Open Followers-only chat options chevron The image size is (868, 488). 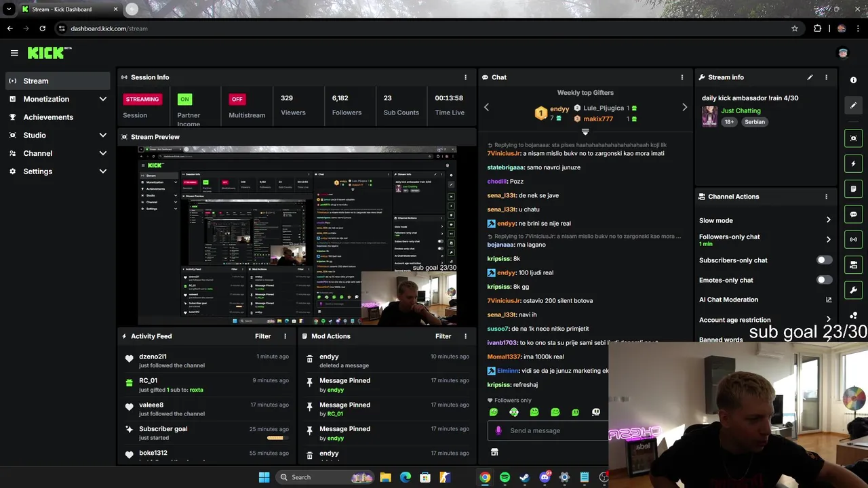coord(828,239)
